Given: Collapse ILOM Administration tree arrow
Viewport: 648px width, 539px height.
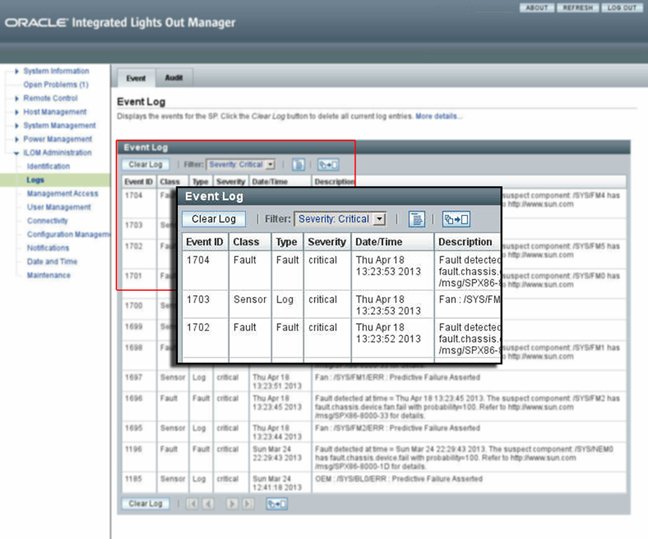Looking at the screenshot, I should (17, 153).
